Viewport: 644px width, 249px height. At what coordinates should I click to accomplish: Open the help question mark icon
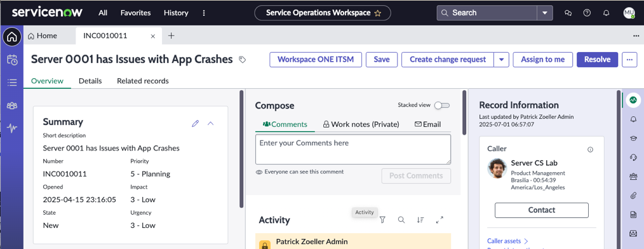click(587, 13)
